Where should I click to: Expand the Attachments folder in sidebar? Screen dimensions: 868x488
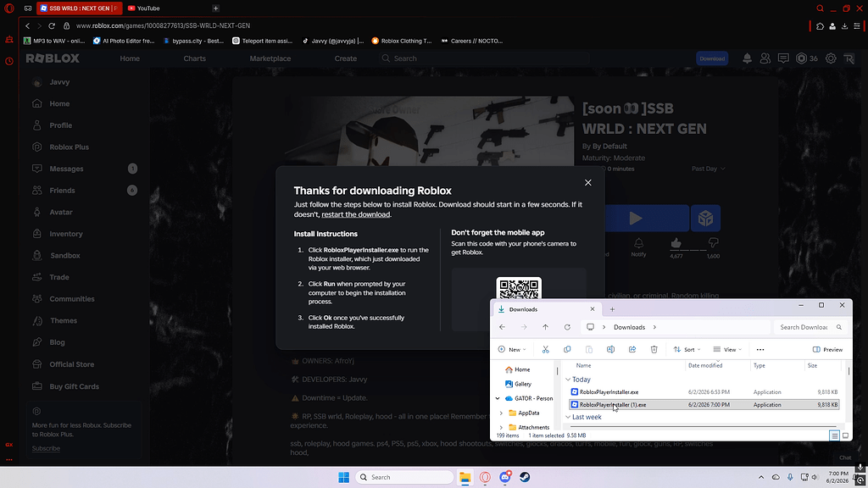502,427
